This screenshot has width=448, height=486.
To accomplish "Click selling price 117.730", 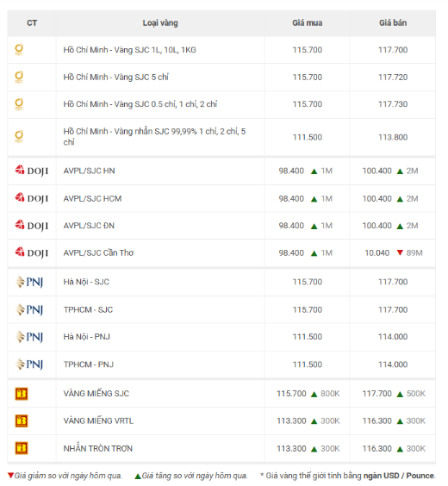I will tap(393, 104).
